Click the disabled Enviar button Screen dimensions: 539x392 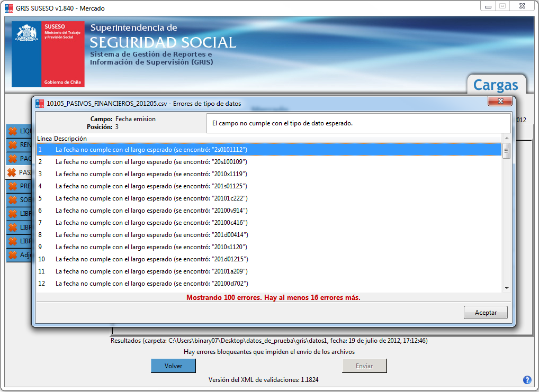point(364,366)
